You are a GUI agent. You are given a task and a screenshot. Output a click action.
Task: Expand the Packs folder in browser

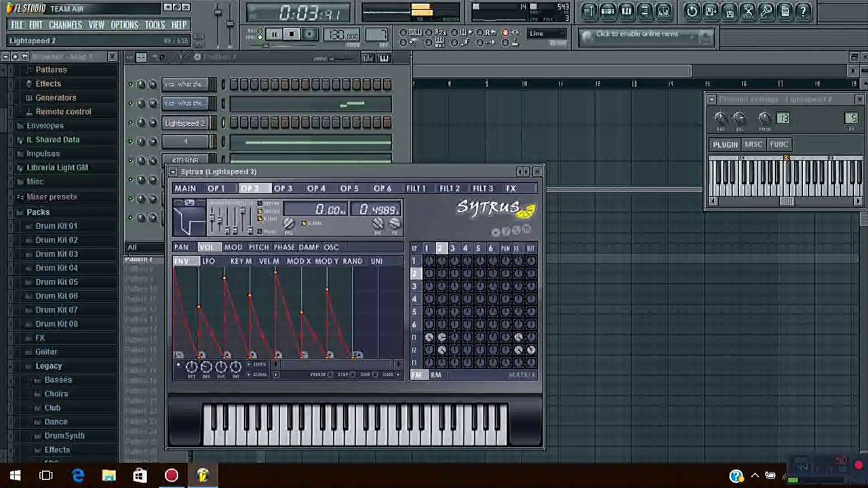(x=37, y=212)
